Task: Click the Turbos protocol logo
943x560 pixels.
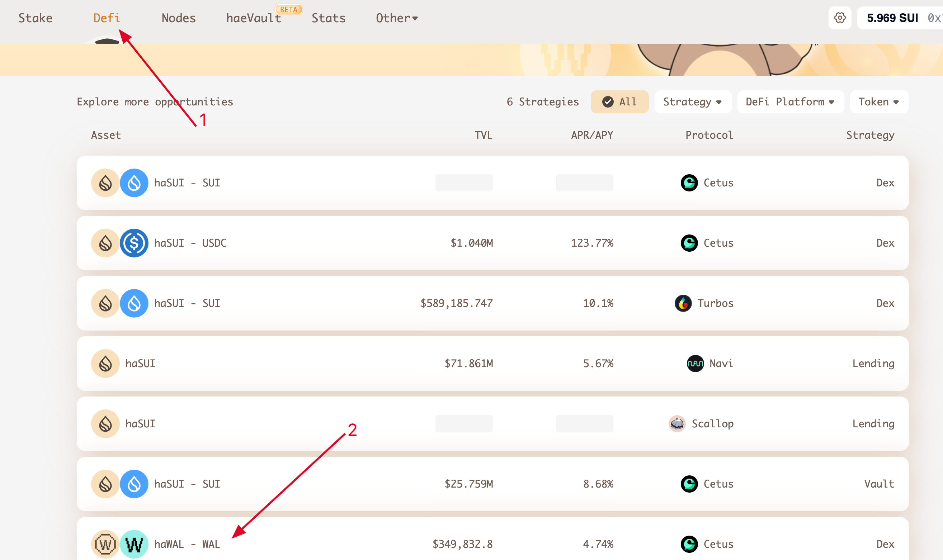Action: pos(683,303)
